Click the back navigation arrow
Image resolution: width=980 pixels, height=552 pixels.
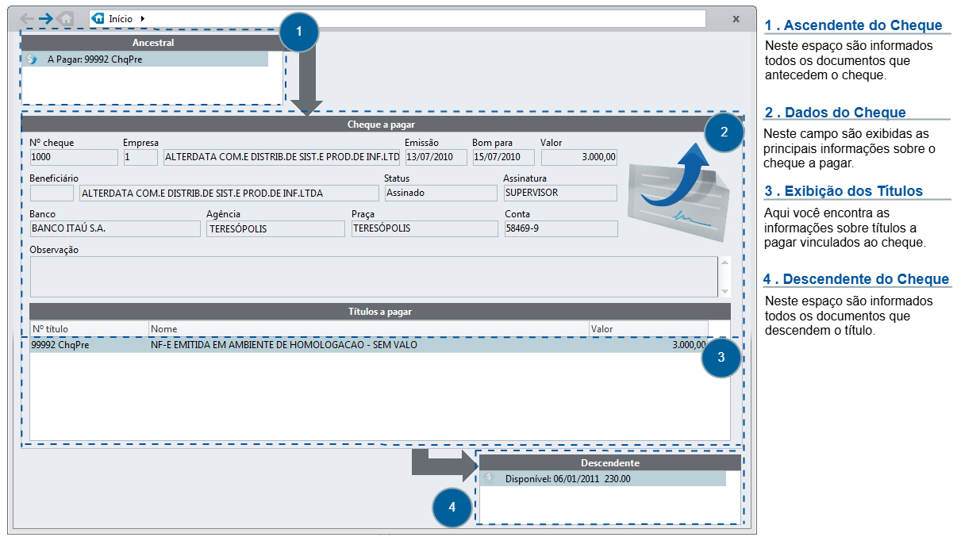point(27,17)
